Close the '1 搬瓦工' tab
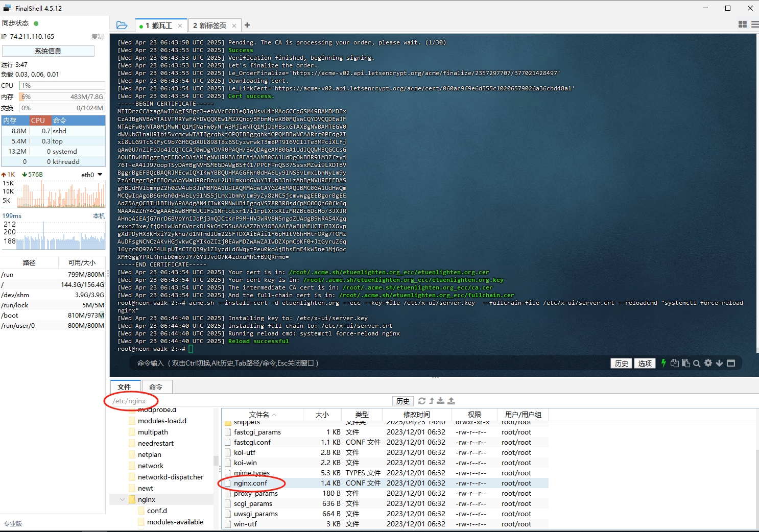759x532 pixels. pyautogui.click(x=180, y=26)
